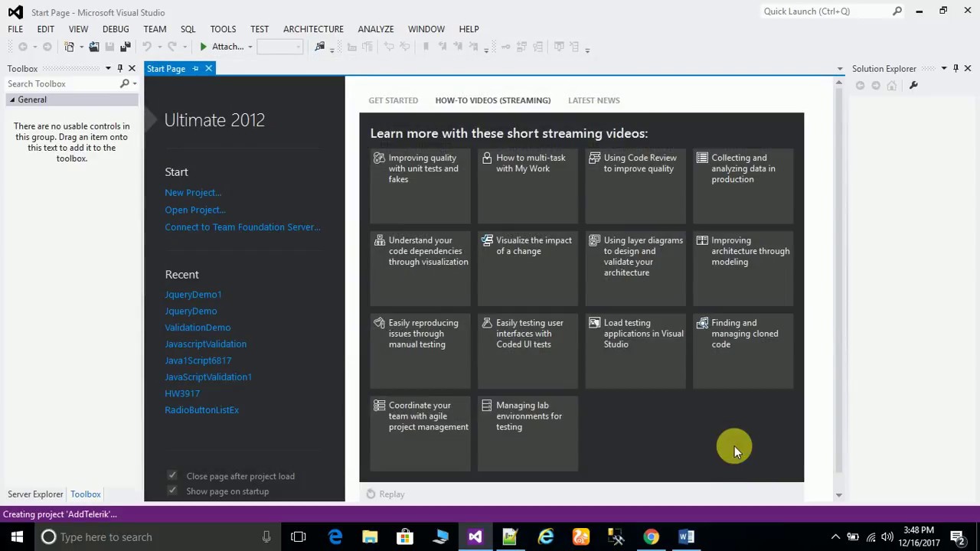The image size is (980, 551).
Task: Open recent project RadioButtonListEx
Action: tap(201, 410)
